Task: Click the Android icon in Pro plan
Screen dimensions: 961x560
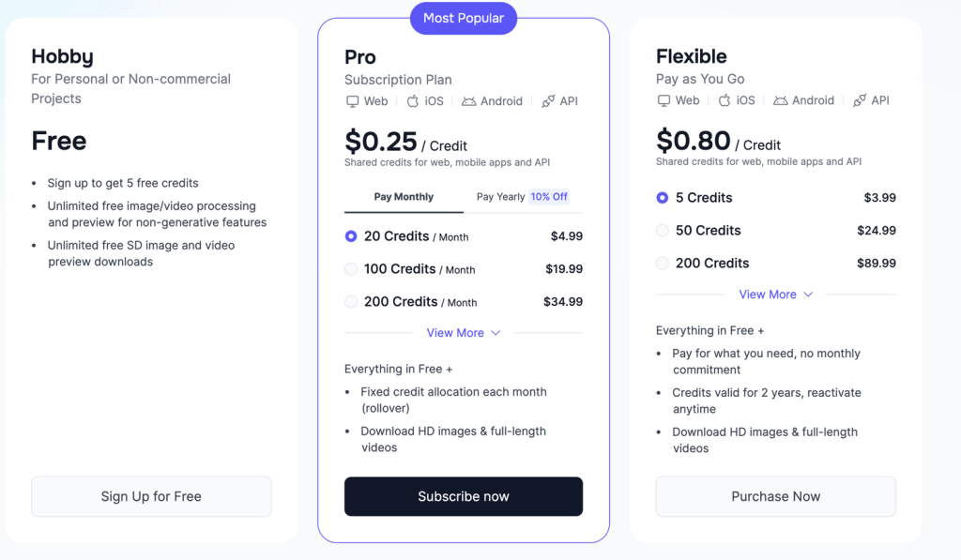Action: [469, 101]
